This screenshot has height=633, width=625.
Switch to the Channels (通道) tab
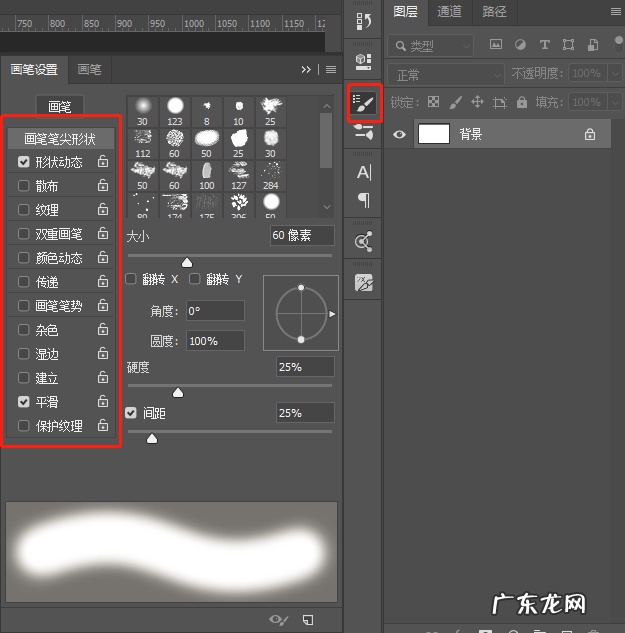[449, 12]
